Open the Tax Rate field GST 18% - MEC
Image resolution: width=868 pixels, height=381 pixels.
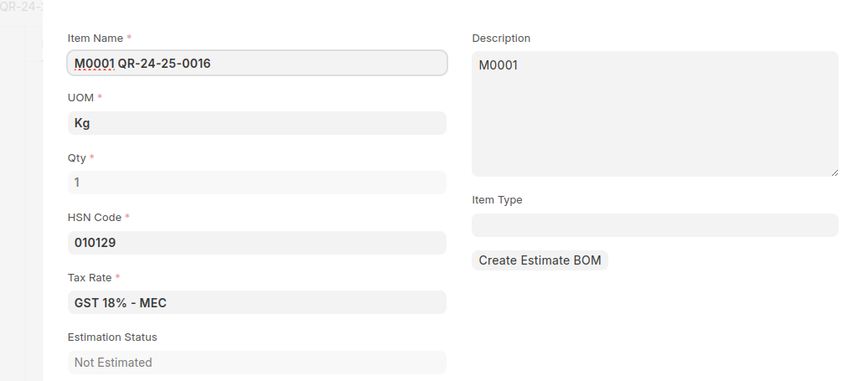coord(256,302)
